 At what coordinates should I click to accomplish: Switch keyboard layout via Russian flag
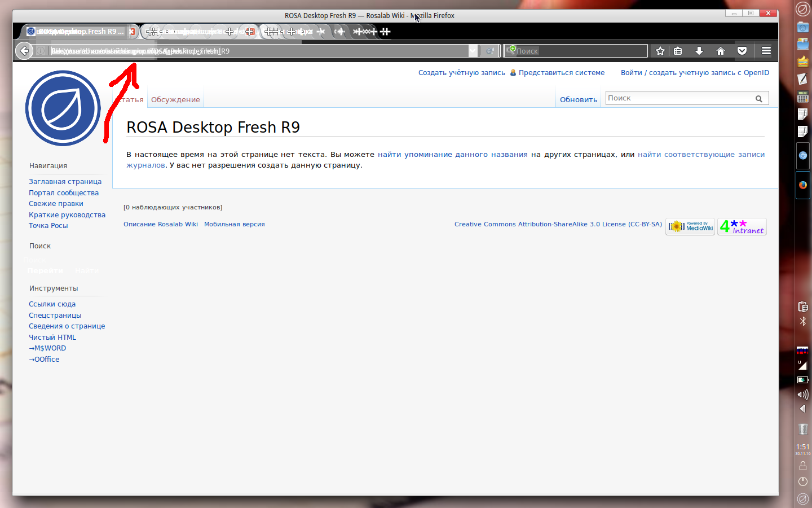point(802,351)
